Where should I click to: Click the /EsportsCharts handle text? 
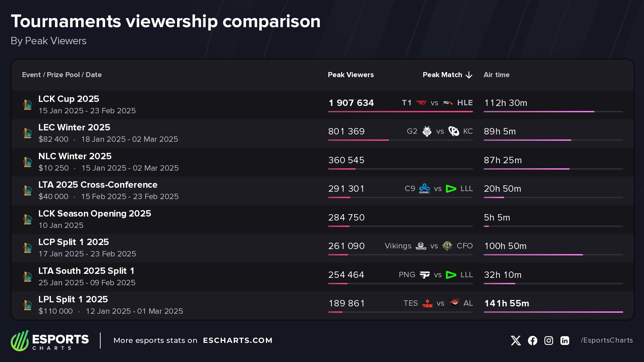(x=607, y=340)
